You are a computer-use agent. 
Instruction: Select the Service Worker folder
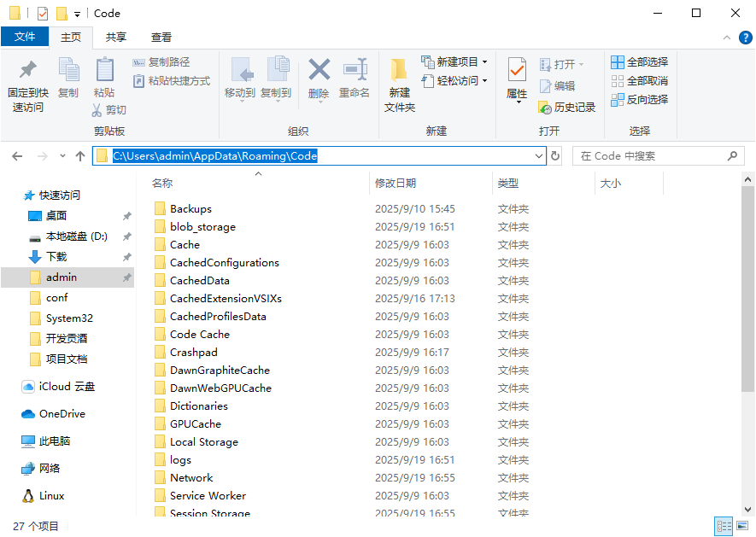point(200,496)
